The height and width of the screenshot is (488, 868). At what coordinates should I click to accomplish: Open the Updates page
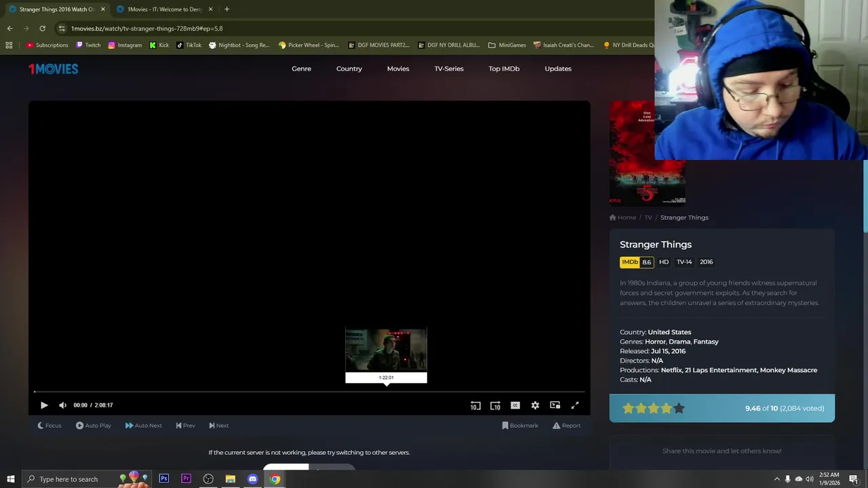[x=558, y=68]
